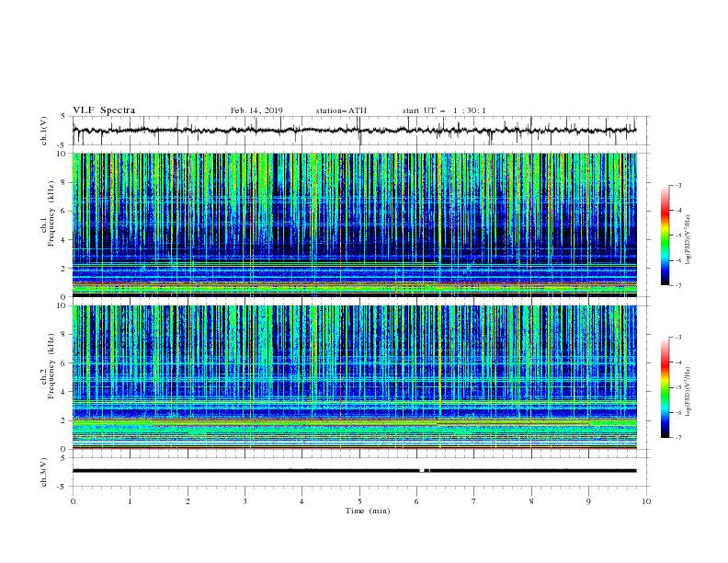This screenshot has height=563, width=728.
Task: Click the gap in the ch.3 trace
Action: (422, 471)
